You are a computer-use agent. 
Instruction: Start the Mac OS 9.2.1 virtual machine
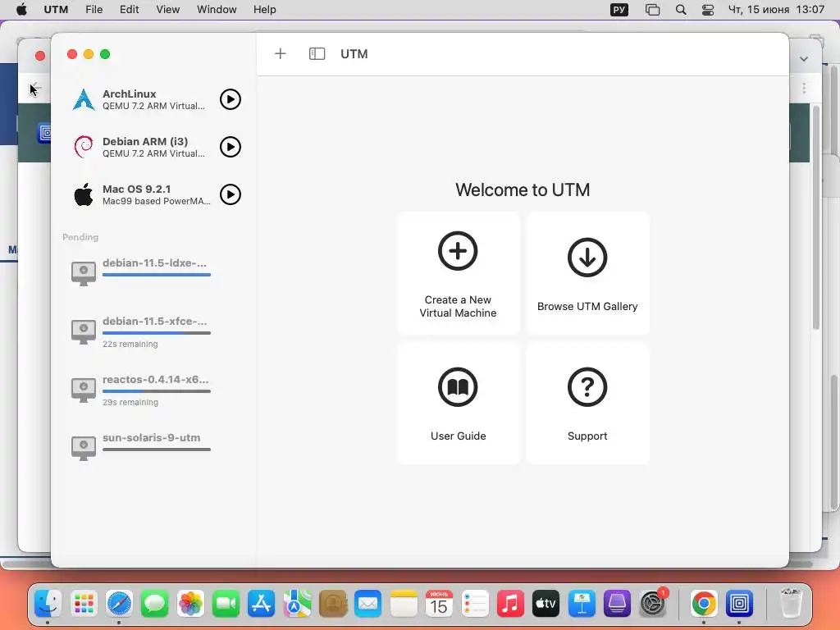click(x=231, y=194)
